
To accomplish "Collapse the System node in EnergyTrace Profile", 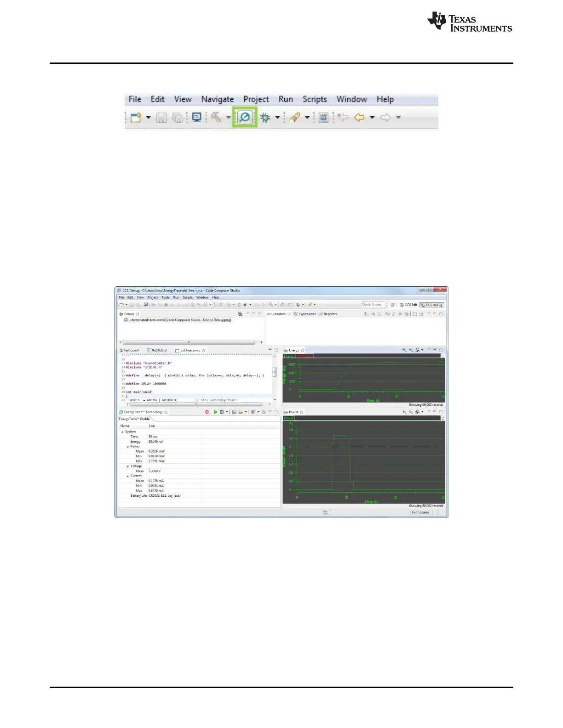I will pos(122,432).
